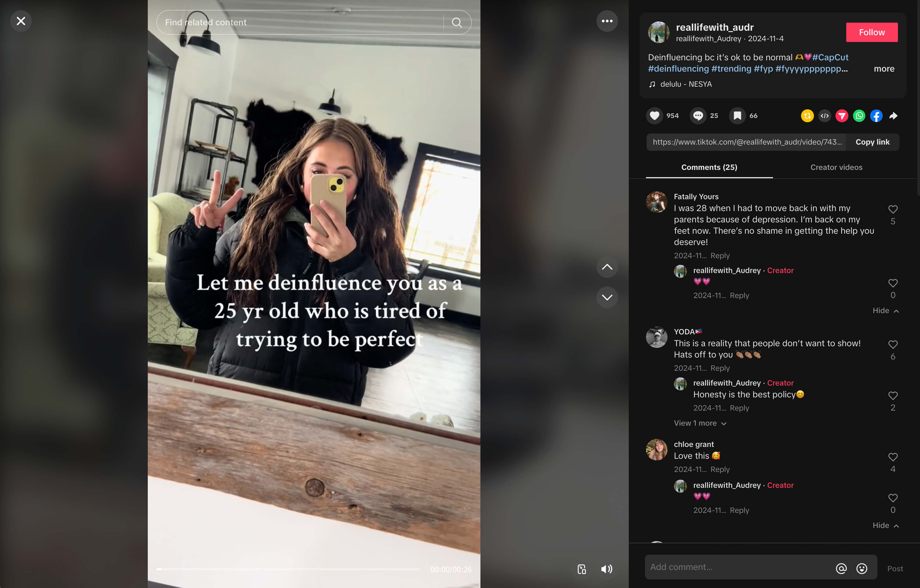920x588 pixels.
Task: Select the Comments tab
Action: coord(709,167)
